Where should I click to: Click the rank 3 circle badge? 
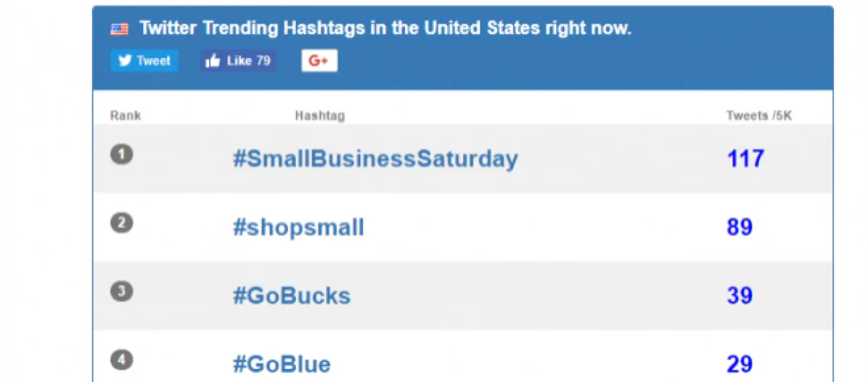tap(122, 291)
